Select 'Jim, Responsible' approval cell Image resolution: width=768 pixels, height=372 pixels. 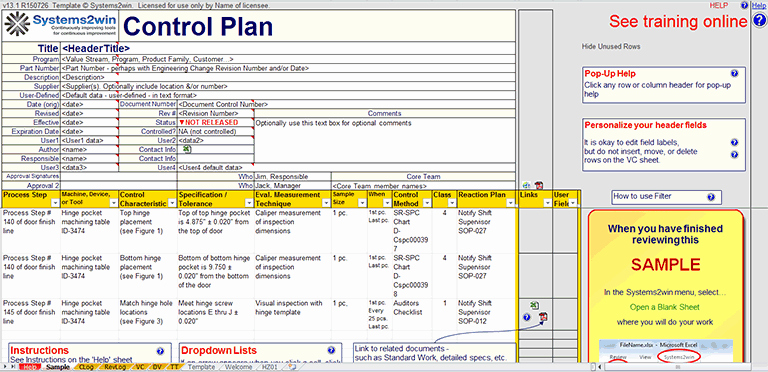(292, 176)
